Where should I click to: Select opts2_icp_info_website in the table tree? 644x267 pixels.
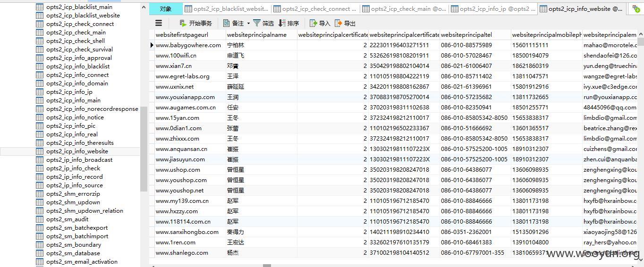tap(77, 151)
